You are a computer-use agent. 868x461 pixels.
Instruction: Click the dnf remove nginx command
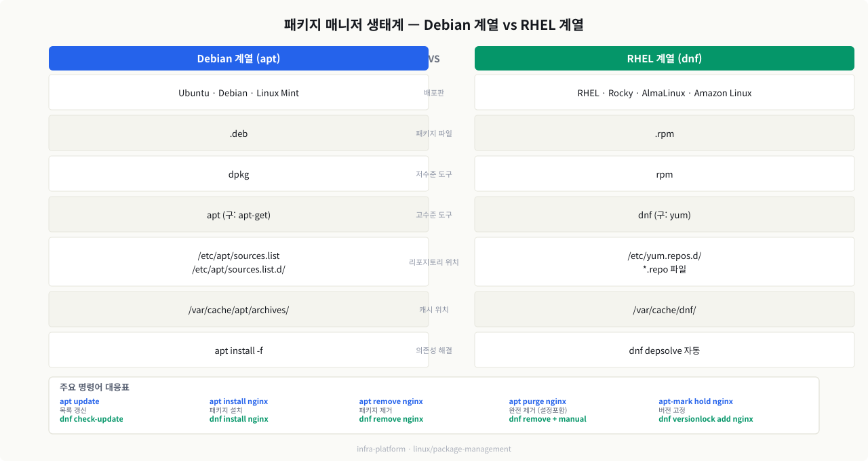[391, 419]
